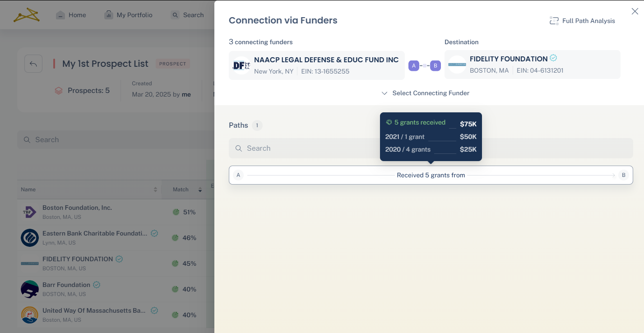
Task: Click the Boston Foundation logo thumbnail
Action: (30, 212)
